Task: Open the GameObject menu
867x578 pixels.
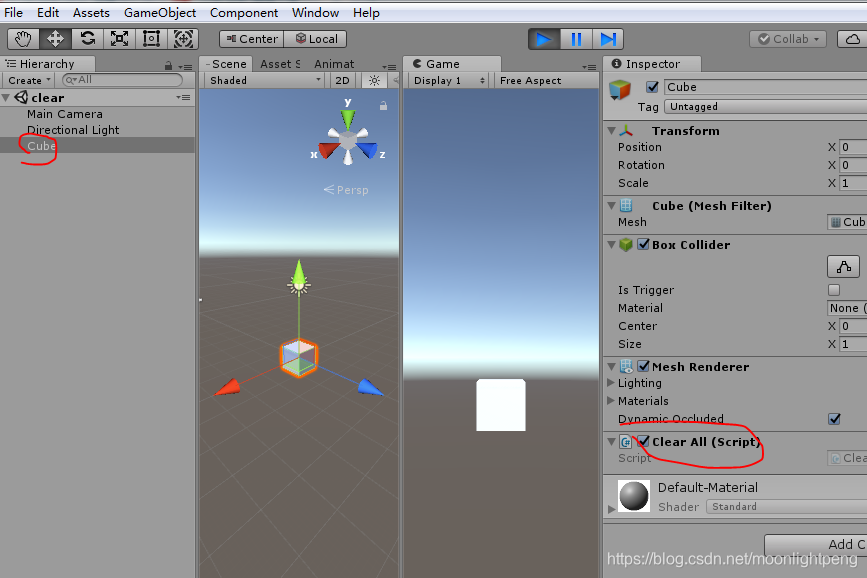Action: pyautogui.click(x=160, y=13)
